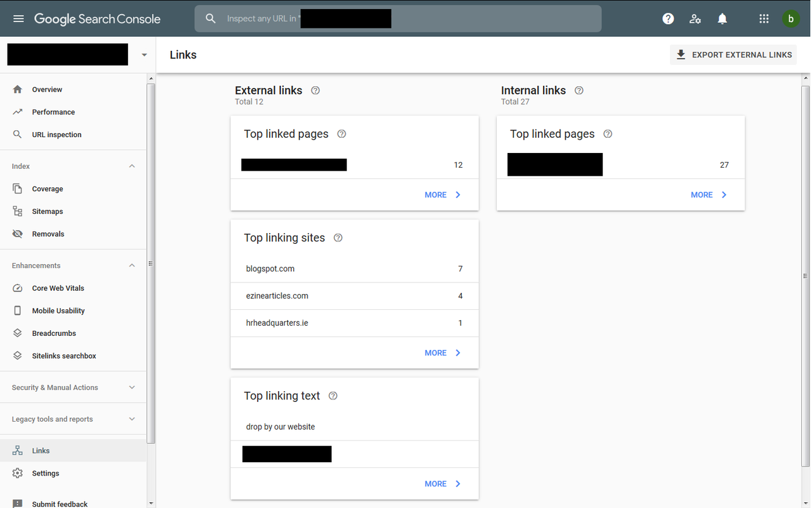Open the hamburger main menu
The height and width of the screenshot is (508, 812).
pos(18,19)
